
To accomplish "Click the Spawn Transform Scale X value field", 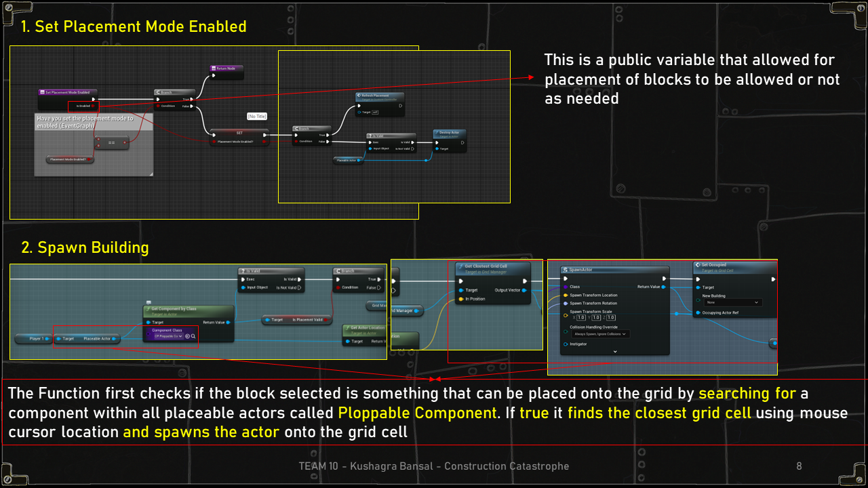I will coord(581,317).
